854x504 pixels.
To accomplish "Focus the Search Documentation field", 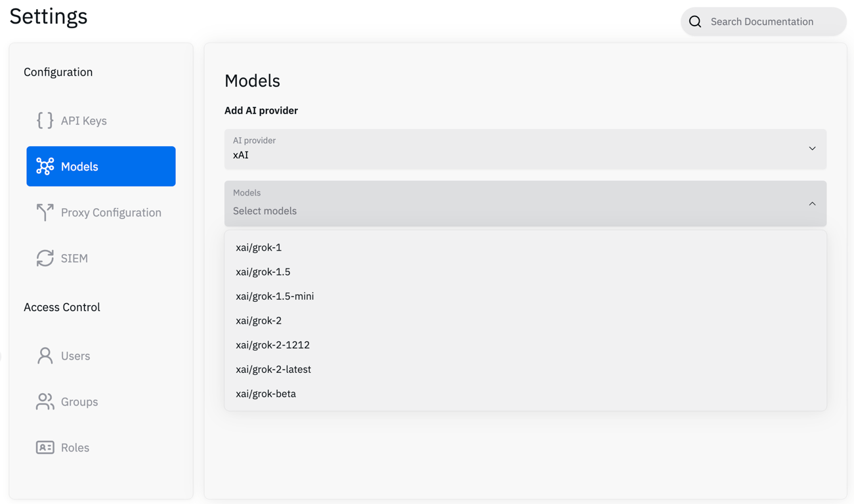I will pos(771,22).
